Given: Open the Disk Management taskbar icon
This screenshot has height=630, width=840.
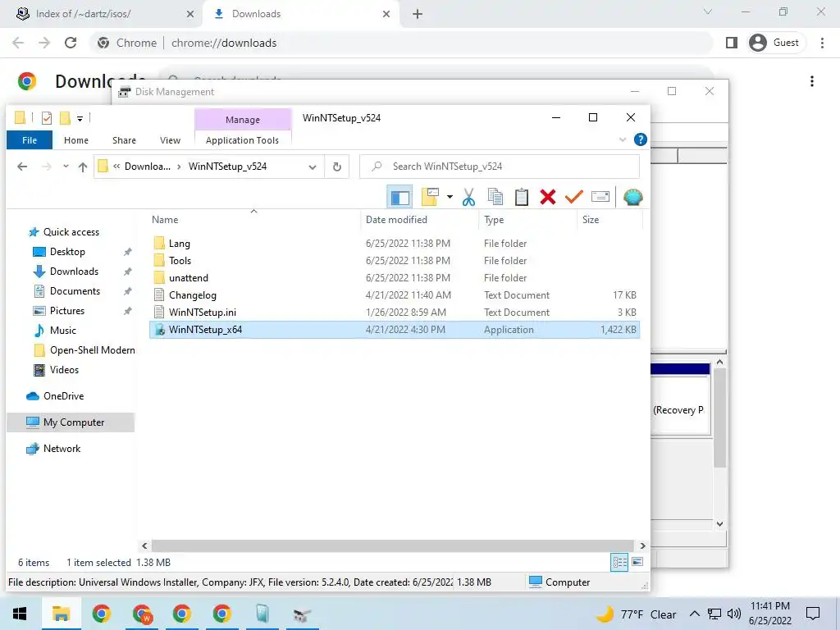Looking at the screenshot, I should tap(302, 614).
